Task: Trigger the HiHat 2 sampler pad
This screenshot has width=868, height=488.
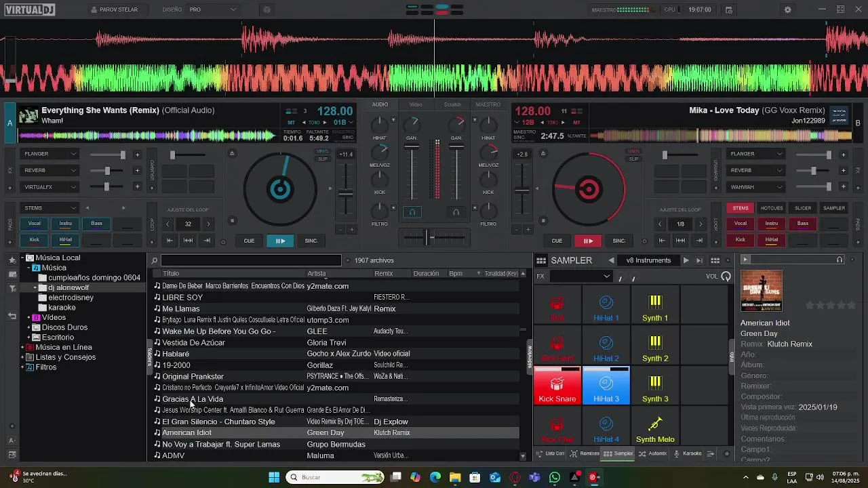Action: tap(606, 345)
